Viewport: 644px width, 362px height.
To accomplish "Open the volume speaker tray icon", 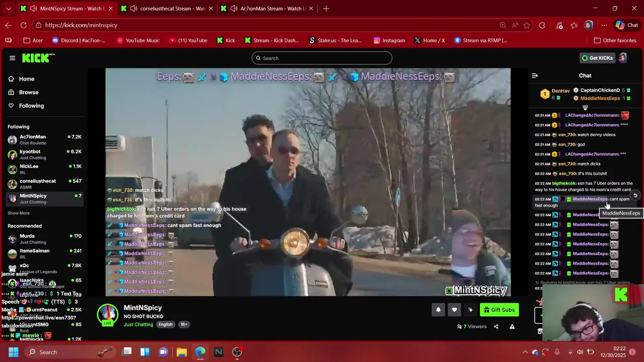I will 580,352.
